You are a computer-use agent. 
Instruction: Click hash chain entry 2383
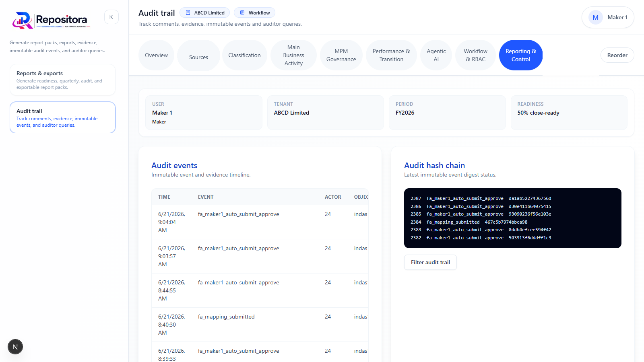[481, 230]
